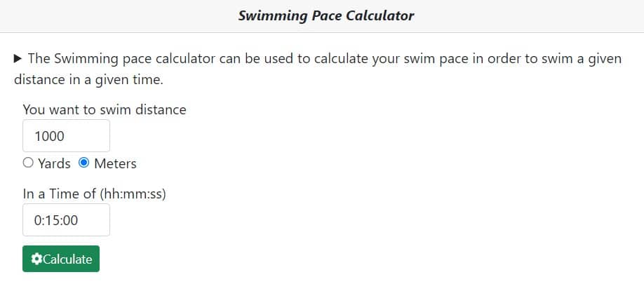Place cursor in the 0:15:00 value
This screenshot has width=644, height=291.
click(56, 220)
